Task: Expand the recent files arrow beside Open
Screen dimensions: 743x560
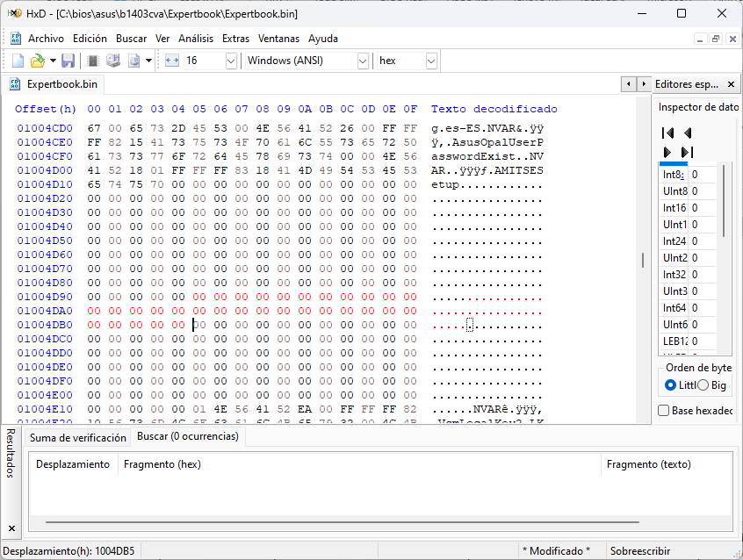Action: coord(53,61)
